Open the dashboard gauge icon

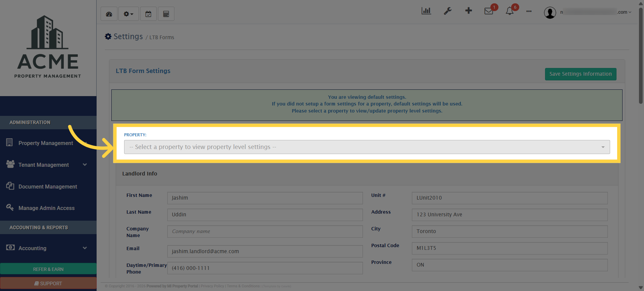click(109, 14)
